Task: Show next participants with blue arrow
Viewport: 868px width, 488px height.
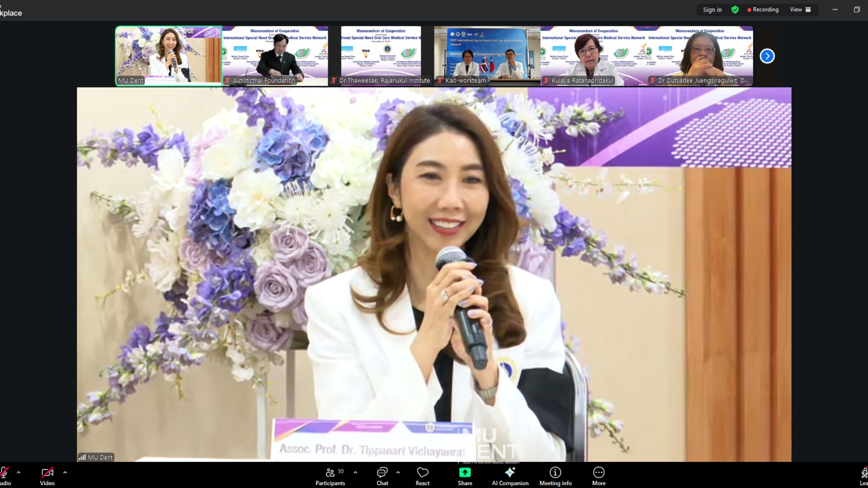Action: [767, 56]
